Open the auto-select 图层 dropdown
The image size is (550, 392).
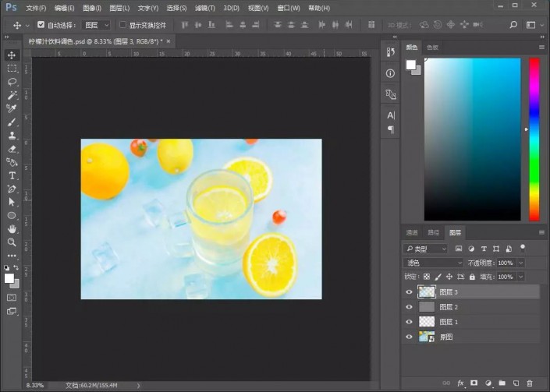pos(96,25)
